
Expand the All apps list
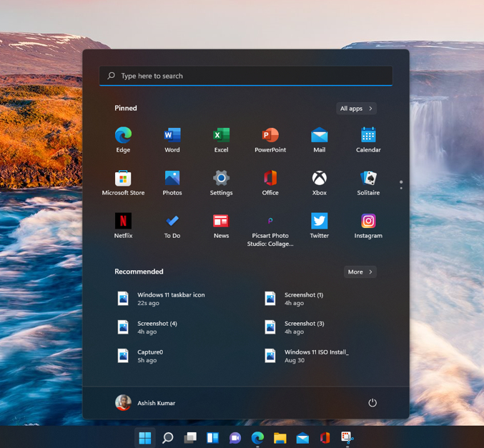point(356,109)
